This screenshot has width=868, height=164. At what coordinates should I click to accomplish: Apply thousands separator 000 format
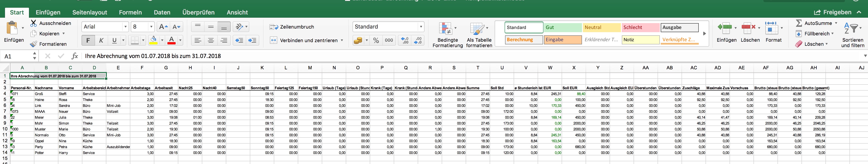click(389, 41)
